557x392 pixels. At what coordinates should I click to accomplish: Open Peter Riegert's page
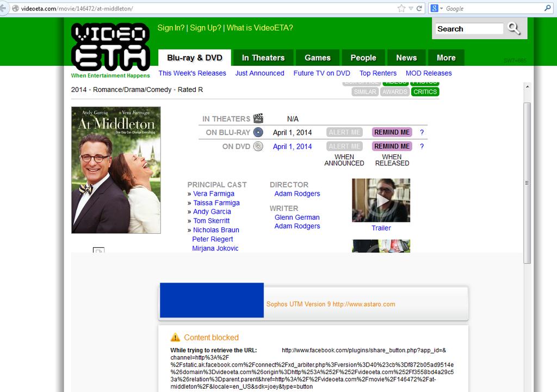pos(213,239)
